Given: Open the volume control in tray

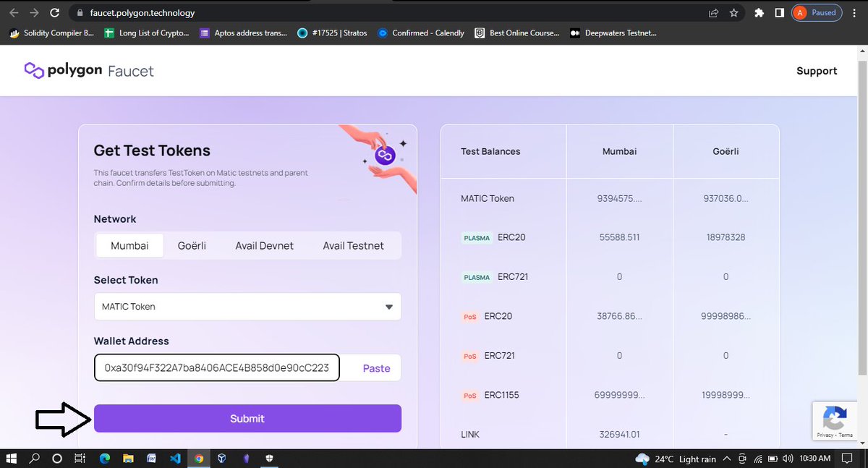Looking at the screenshot, I should pos(786,459).
